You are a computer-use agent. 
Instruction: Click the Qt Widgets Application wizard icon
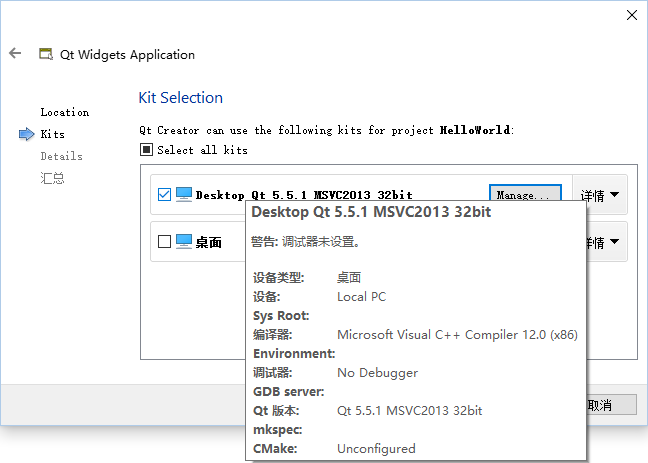point(46,54)
